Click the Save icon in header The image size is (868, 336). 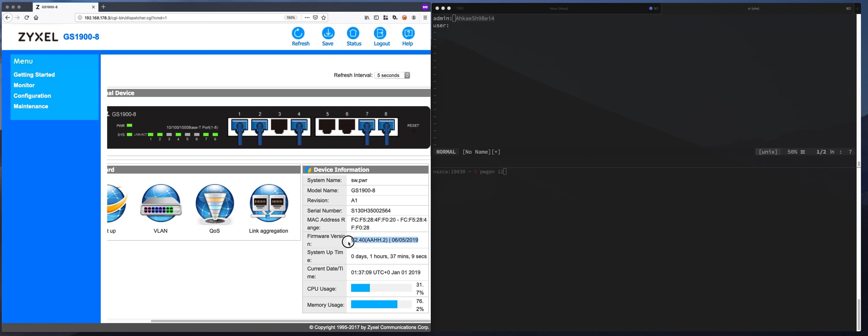click(328, 33)
